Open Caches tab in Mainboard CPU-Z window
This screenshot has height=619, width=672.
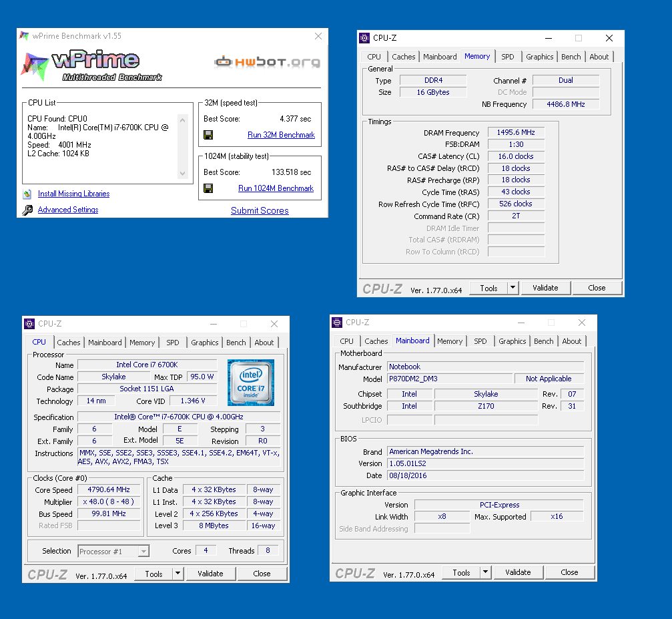(376, 341)
